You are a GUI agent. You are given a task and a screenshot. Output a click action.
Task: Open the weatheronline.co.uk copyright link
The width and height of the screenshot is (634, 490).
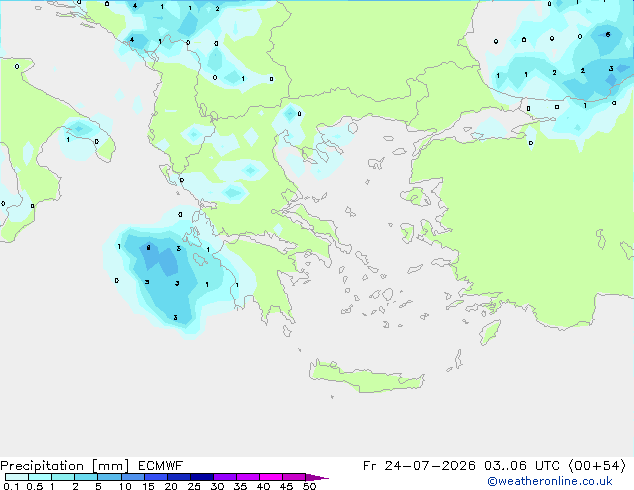[x=550, y=481]
